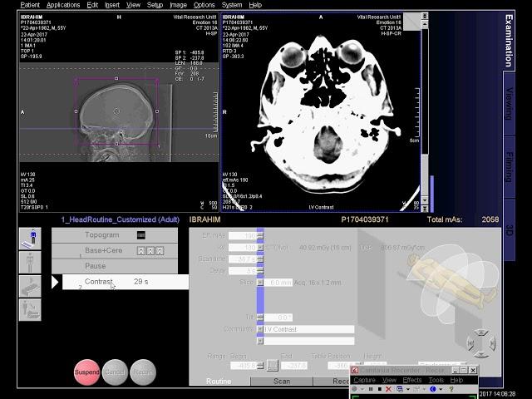Open the kV dropdown
The height and width of the screenshot is (399, 532).
(x=260, y=248)
